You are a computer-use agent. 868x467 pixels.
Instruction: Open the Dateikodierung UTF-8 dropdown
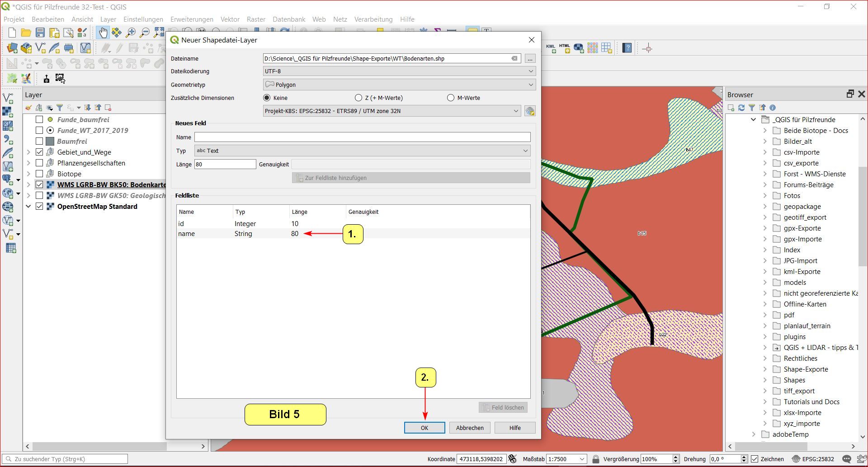tap(399, 71)
